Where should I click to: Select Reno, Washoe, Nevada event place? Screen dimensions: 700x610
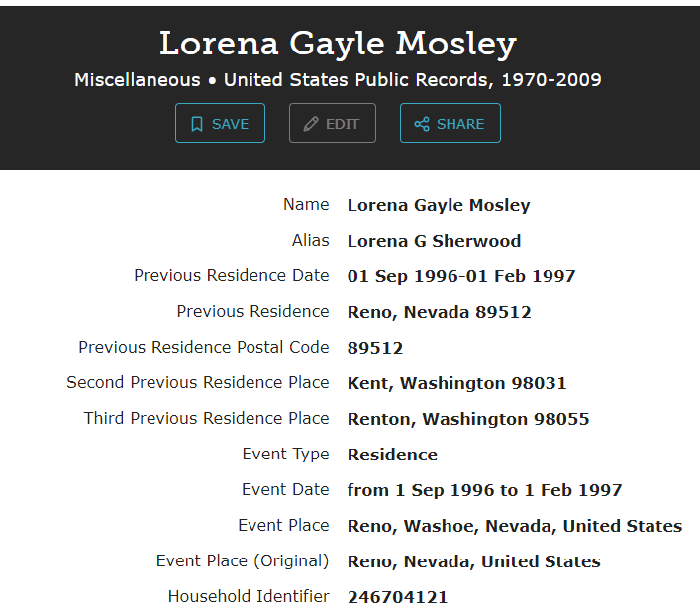[x=514, y=526]
